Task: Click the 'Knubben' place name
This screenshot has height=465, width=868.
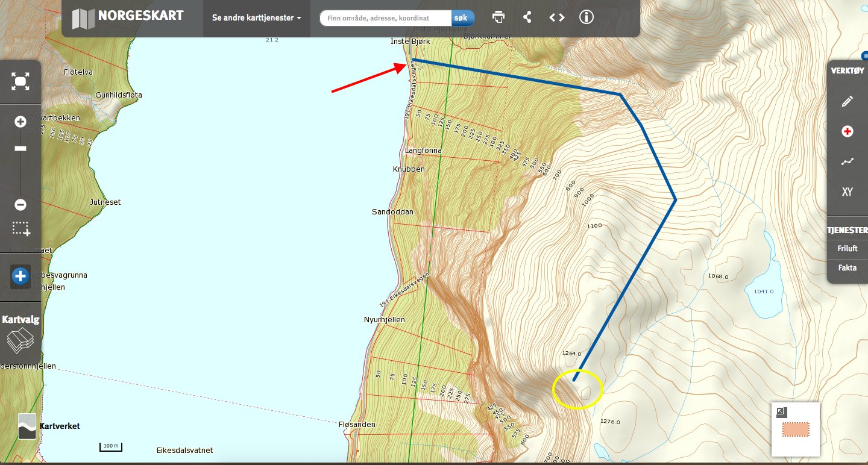Action: 409,169
